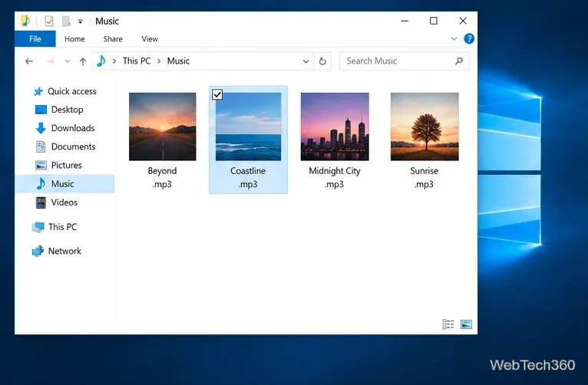Click the New folder quick access icon
The width and height of the screenshot is (588, 385).
coord(66,21)
